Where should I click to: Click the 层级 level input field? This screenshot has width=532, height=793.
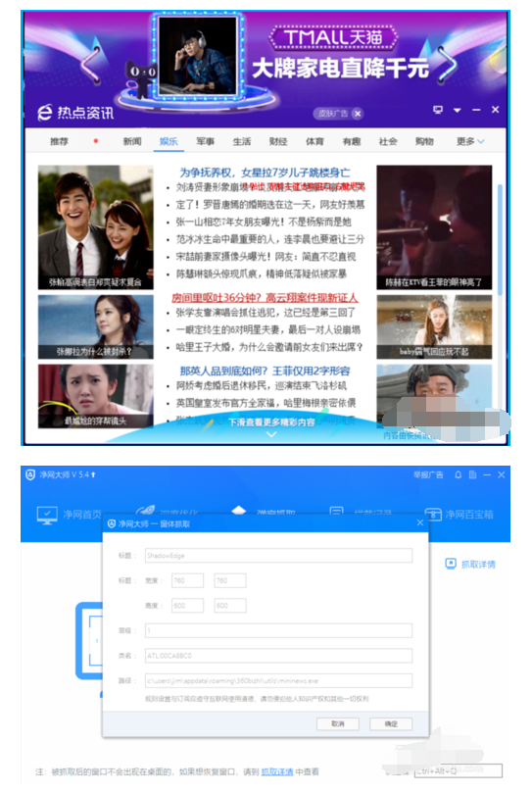278,630
